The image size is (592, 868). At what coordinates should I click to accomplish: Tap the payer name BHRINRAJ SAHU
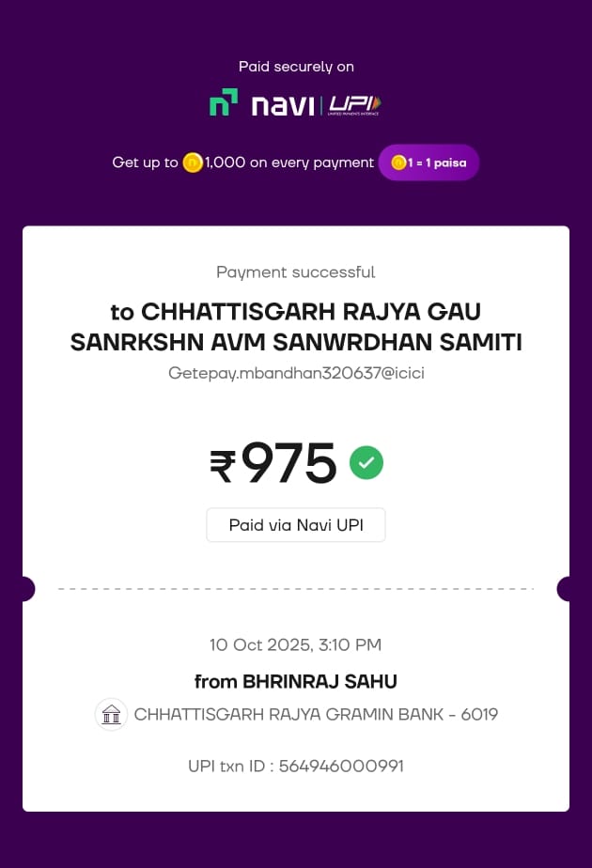coord(296,681)
